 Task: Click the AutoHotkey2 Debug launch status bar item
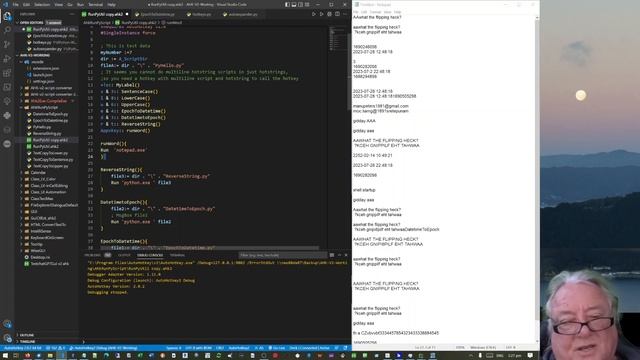coord(103,348)
